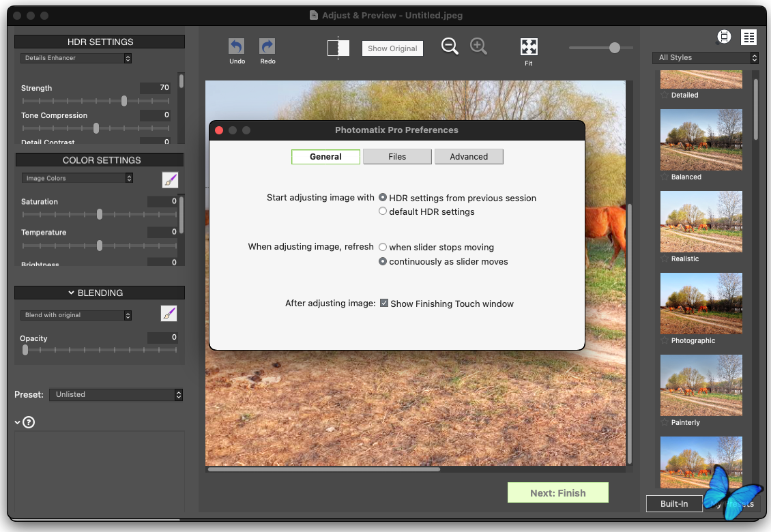Screen dimensions: 771x532
Task: Open the All Styles filter dropdown
Action: (x=705, y=57)
